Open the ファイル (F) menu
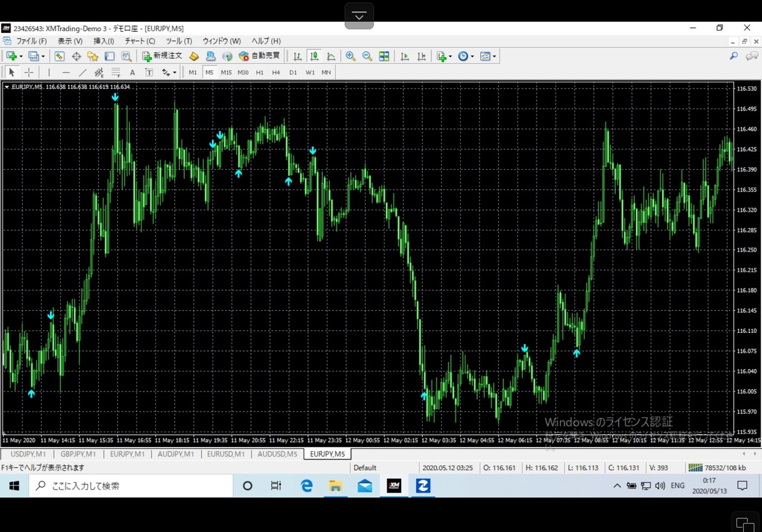762x532 pixels. [x=31, y=41]
